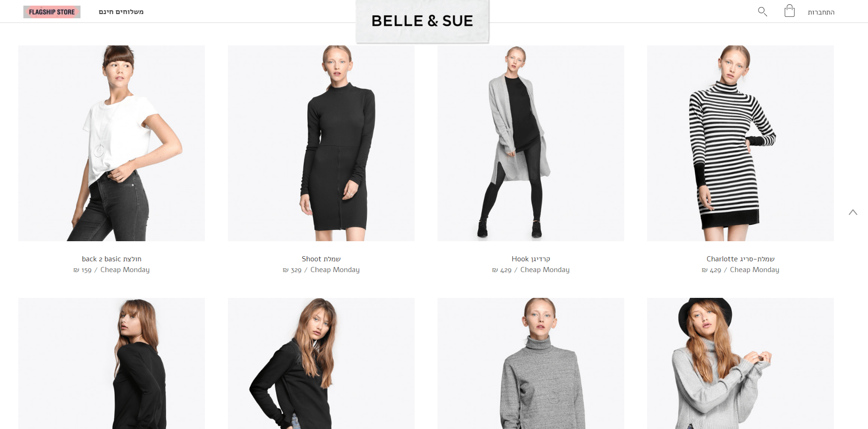Open the white back 2 basic shirt image
This screenshot has width=868, height=429.
pyautogui.click(x=111, y=143)
